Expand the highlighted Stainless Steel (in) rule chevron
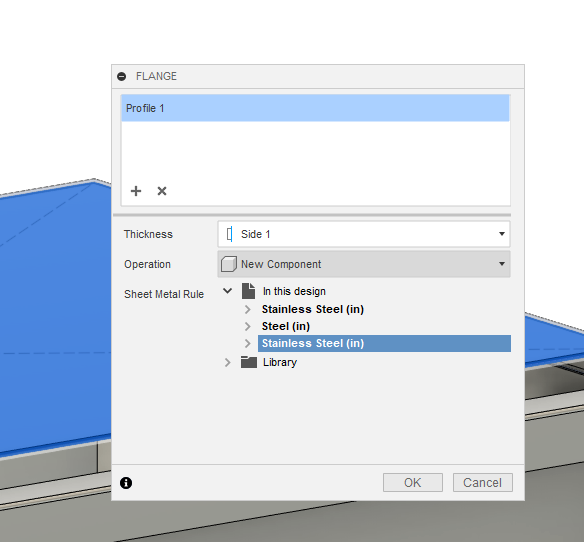Viewport: 584px width, 542px height. pyautogui.click(x=248, y=343)
